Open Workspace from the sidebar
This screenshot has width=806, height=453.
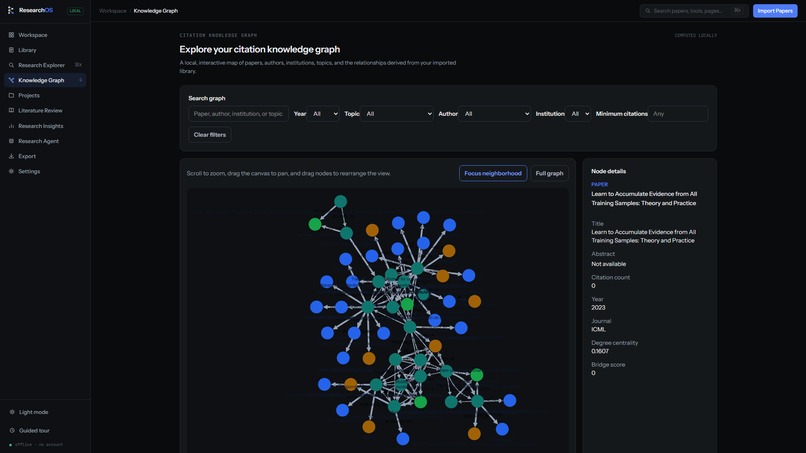pyautogui.click(x=45, y=35)
